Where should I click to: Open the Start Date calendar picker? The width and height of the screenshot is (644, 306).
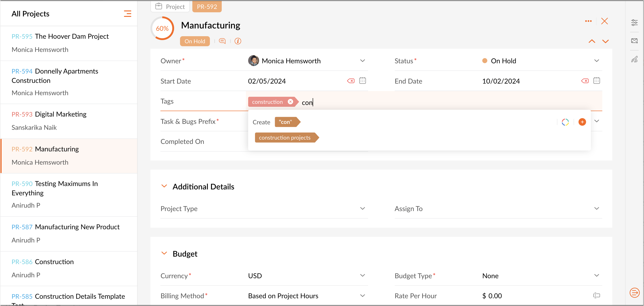click(x=362, y=81)
